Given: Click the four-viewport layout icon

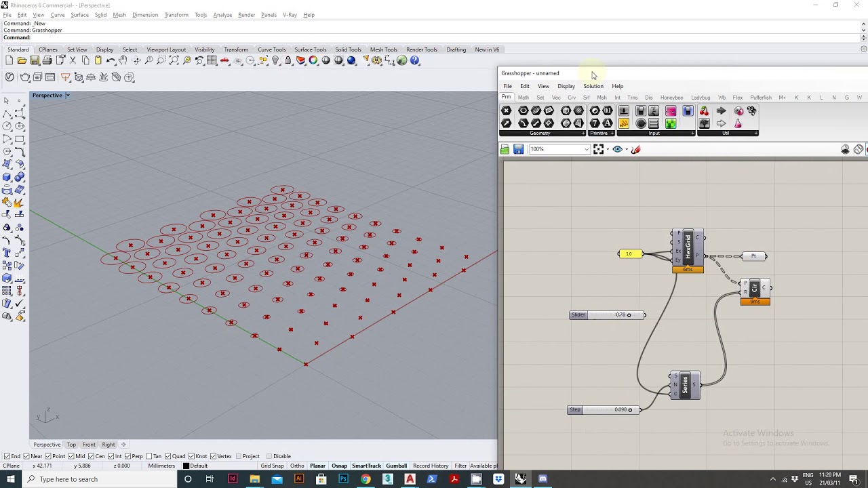Looking at the screenshot, I should point(212,60).
